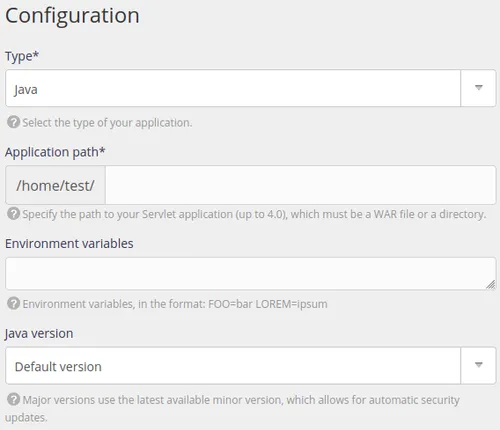This screenshot has height=430, width=500.
Task: Click the /home/test/ path prefix
Action: pyautogui.click(x=55, y=185)
